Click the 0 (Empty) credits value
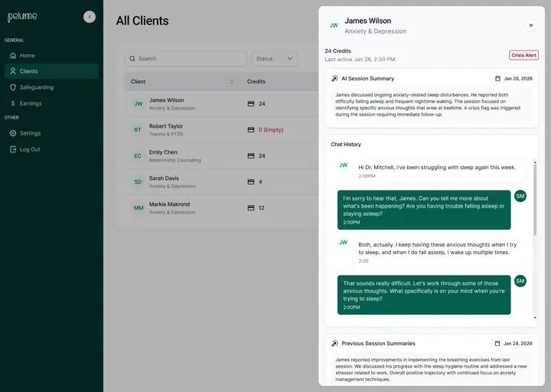 click(271, 129)
